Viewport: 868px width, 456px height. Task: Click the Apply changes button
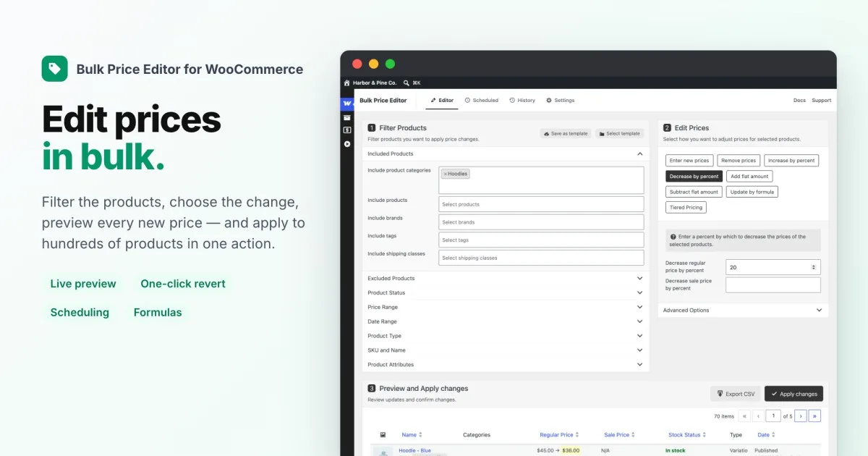click(793, 394)
